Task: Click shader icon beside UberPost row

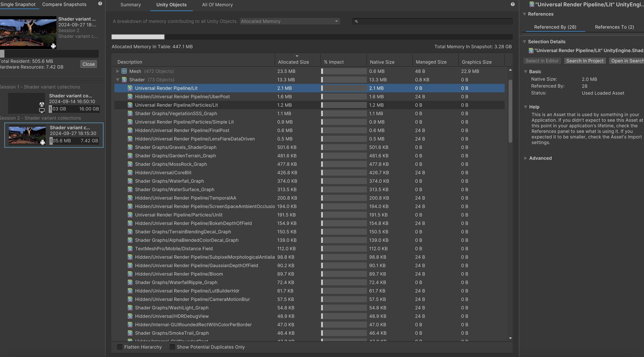Action: 130,97
